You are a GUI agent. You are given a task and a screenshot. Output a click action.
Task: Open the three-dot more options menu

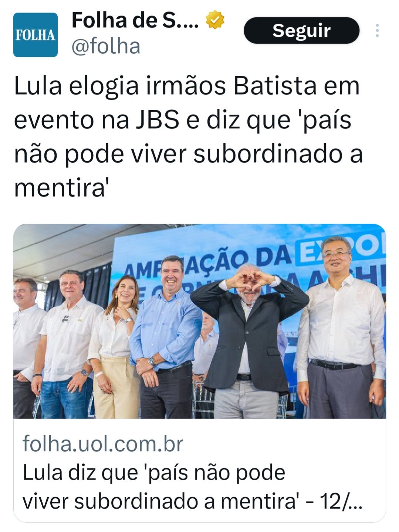tap(377, 31)
